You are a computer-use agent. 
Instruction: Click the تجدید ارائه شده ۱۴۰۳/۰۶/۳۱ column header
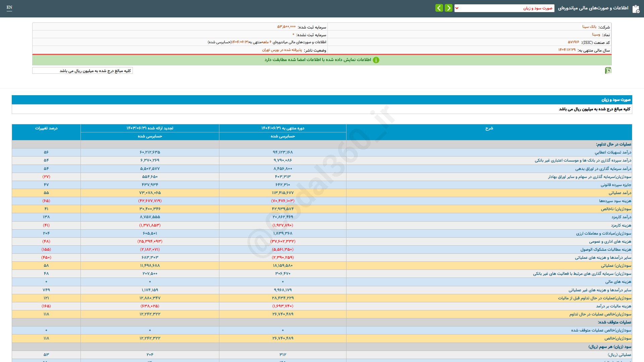click(150, 128)
